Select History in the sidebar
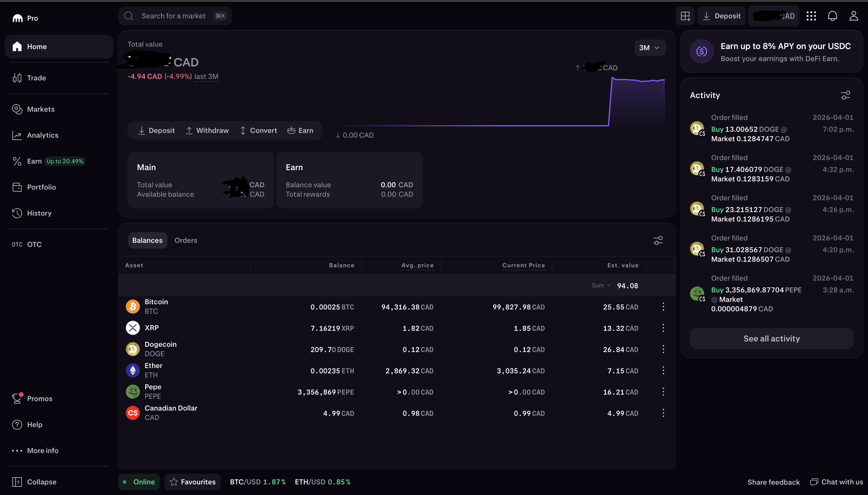This screenshot has height=495, width=868. pyautogui.click(x=40, y=213)
